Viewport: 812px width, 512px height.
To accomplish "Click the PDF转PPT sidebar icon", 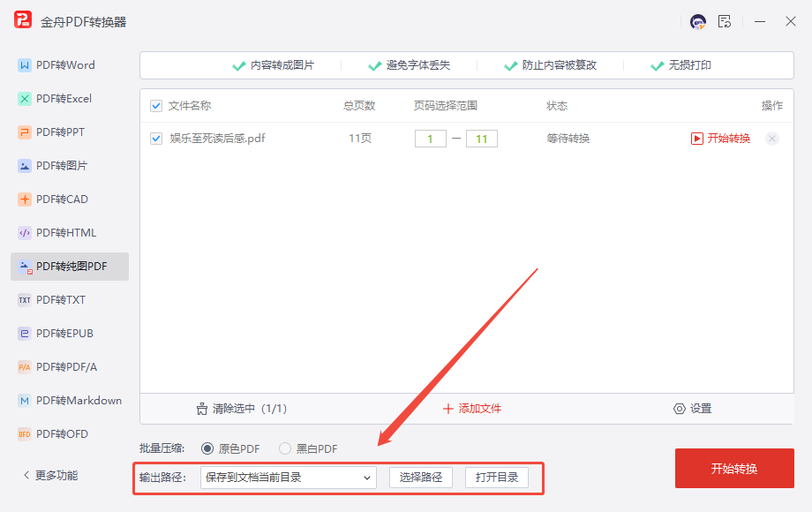I will 25,132.
